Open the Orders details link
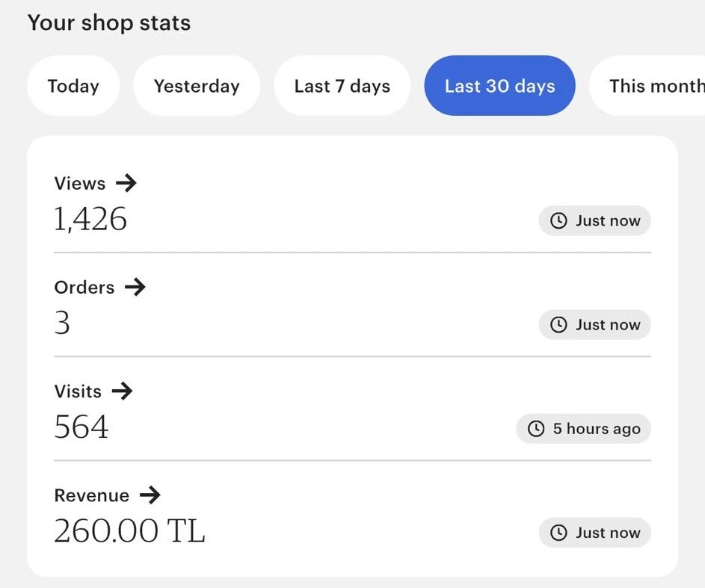 click(84, 287)
